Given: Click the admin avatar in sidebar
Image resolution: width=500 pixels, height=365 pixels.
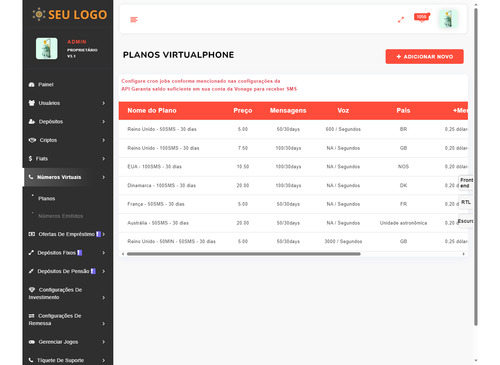Looking at the screenshot, I should coord(47,48).
